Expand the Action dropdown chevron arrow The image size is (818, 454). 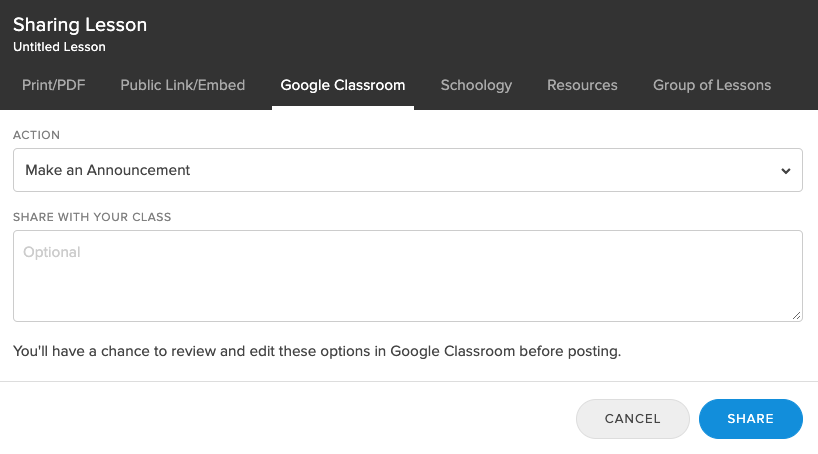point(786,171)
